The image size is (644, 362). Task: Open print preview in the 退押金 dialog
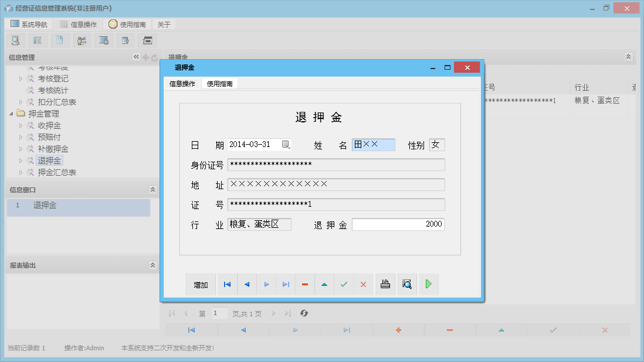[x=407, y=284]
